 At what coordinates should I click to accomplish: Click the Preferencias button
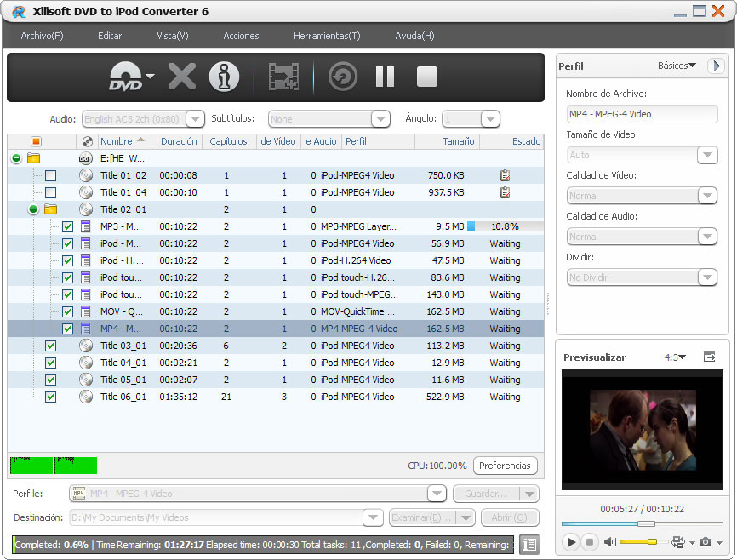[x=505, y=466]
